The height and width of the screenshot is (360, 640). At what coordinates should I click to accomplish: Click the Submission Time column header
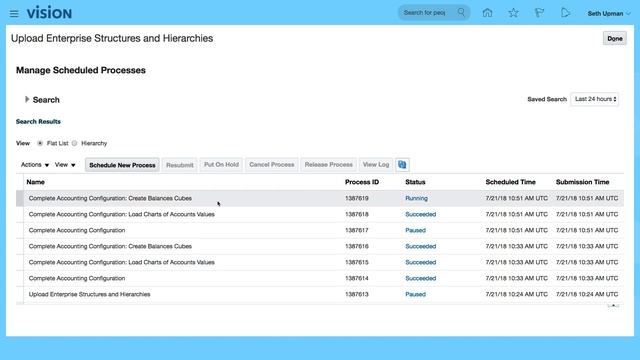pos(582,182)
